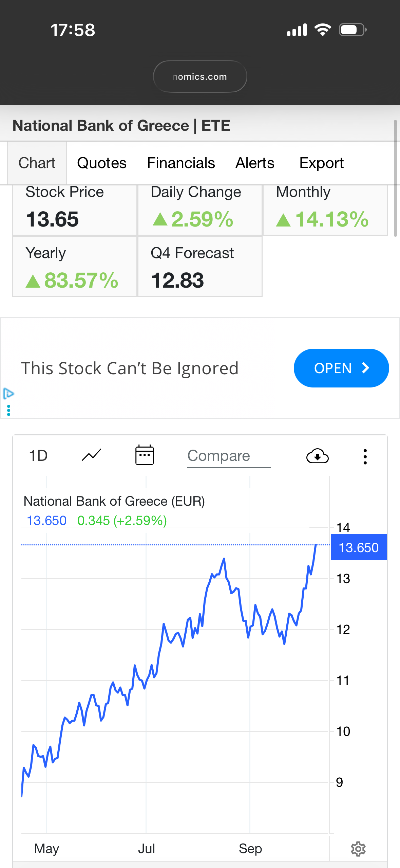Click the AdChoices triangle icon
This screenshot has width=400, height=868.
pyautogui.click(x=8, y=394)
